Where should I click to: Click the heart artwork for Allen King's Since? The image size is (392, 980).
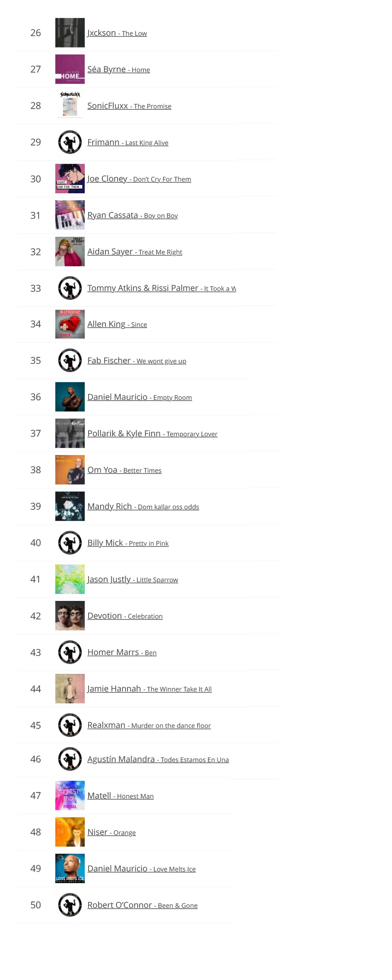(70, 324)
